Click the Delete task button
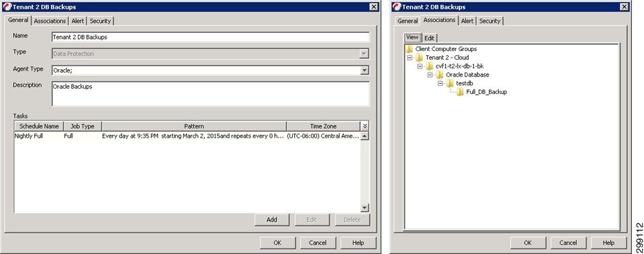The width and height of the screenshot is (644, 254). [352, 220]
